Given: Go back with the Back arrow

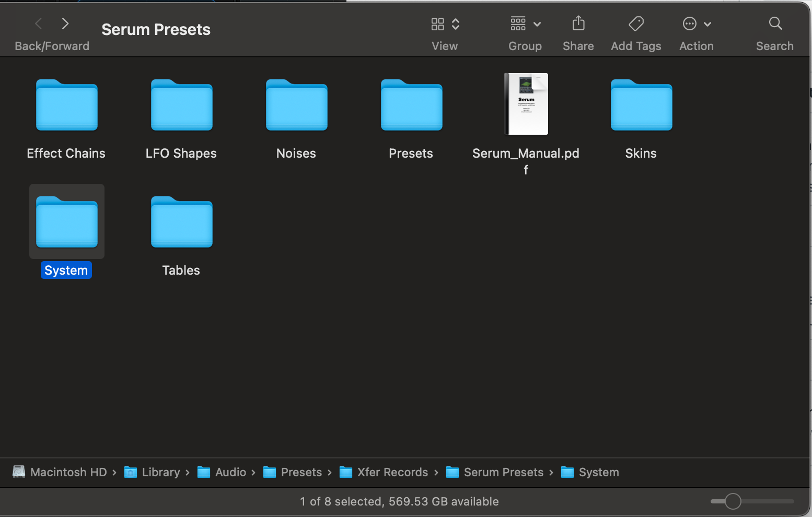Looking at the screenshot, I should tap(38, 23).
